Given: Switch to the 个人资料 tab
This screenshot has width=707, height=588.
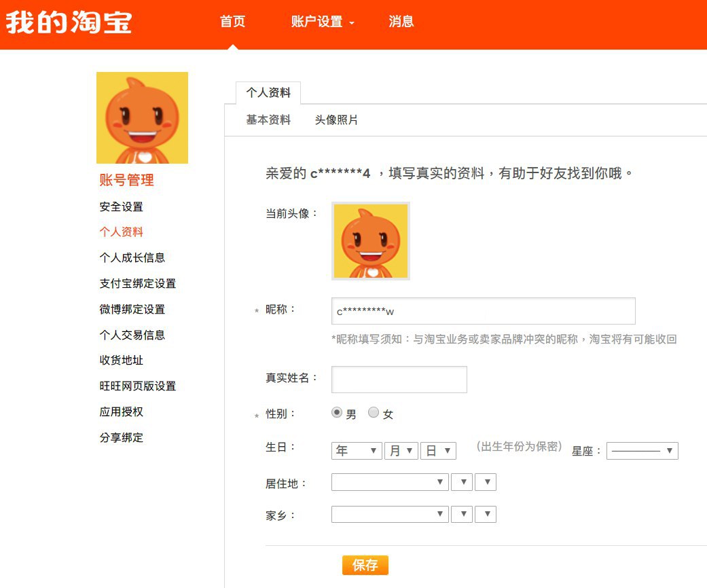Looking at the screenshot, I should point(268,93).
